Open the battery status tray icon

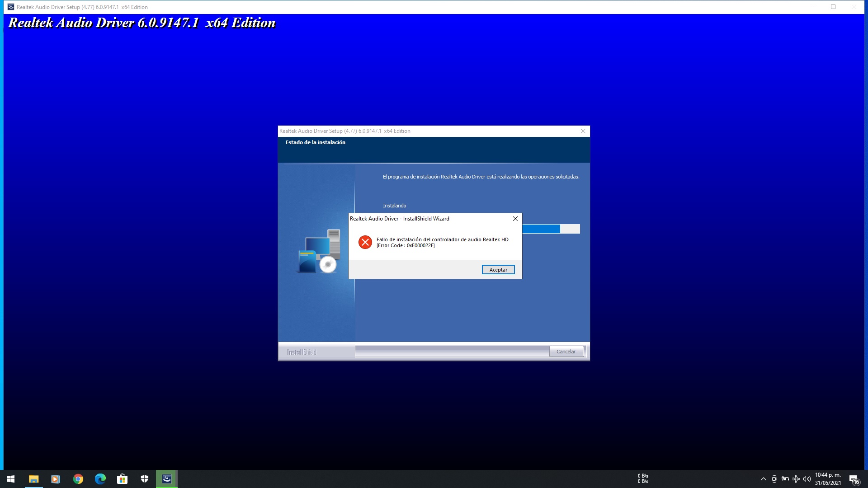tap(785, 479)
